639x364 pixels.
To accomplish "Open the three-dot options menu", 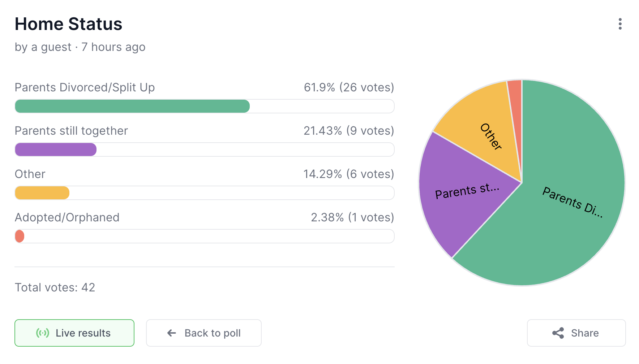I will tap(620, 24).
